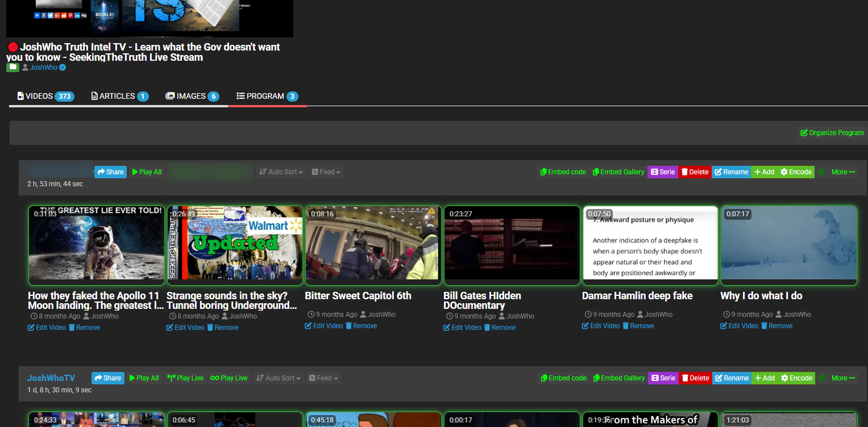Open the Why I do what I do title
868x427 pixels.
[x=761, y=296]
